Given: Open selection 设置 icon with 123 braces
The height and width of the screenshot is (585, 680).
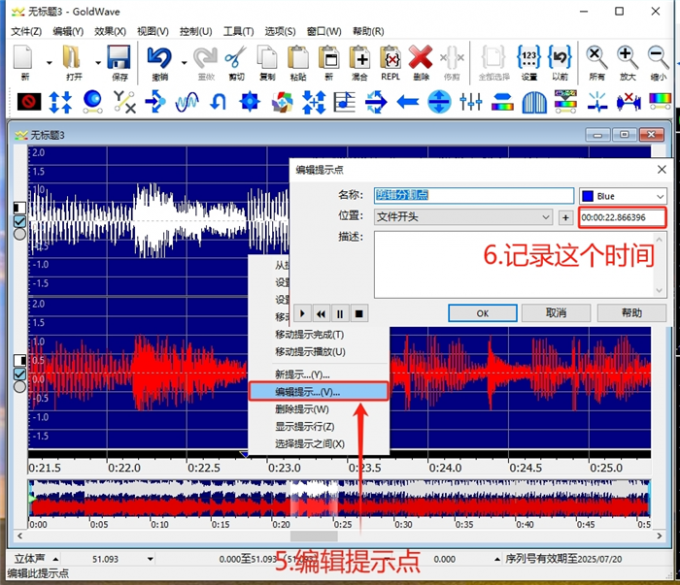Looking at the screenshot, I should tap(529, 63).
